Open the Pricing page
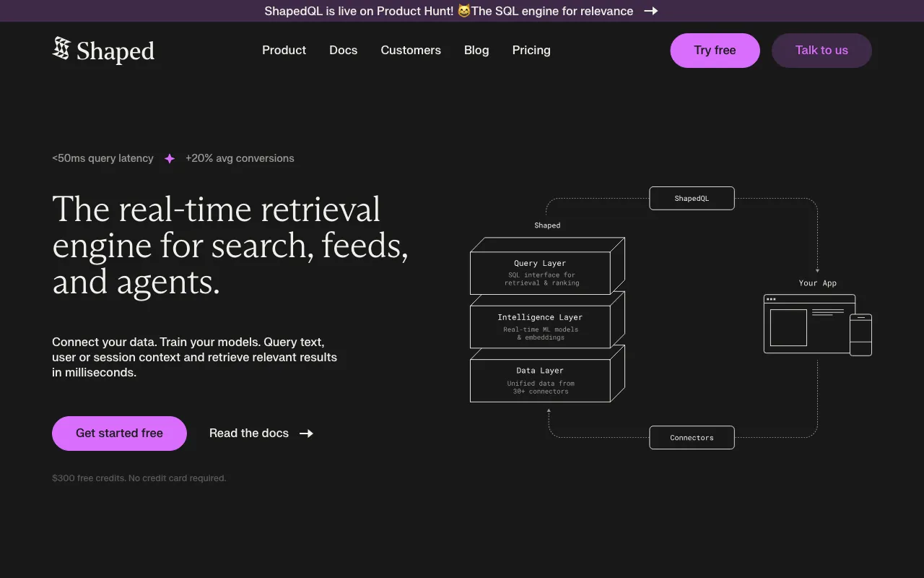Viewport: 924px width, 578px height. 531,50
